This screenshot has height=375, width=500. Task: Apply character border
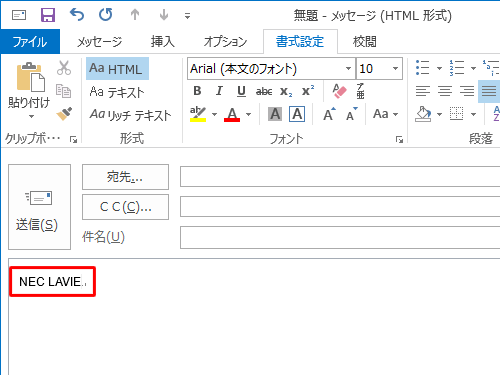(x=297, y=114)
